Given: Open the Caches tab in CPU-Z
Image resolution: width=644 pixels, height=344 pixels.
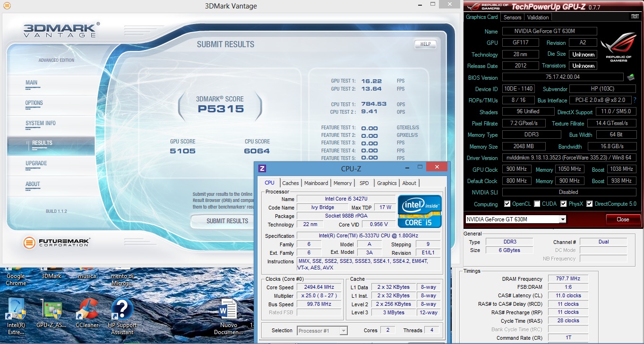Looking at the screenshot, I should (x=291, y=183).
